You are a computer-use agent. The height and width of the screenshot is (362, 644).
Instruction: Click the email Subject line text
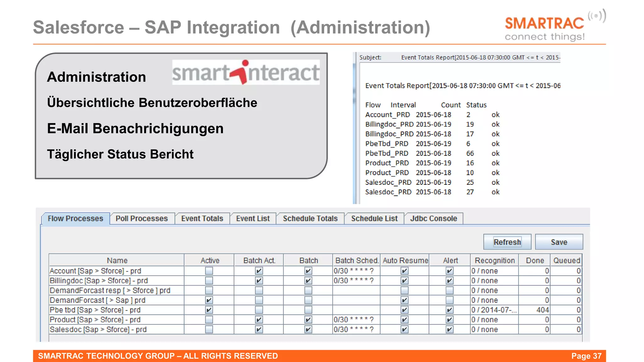(x=480, y=58)
